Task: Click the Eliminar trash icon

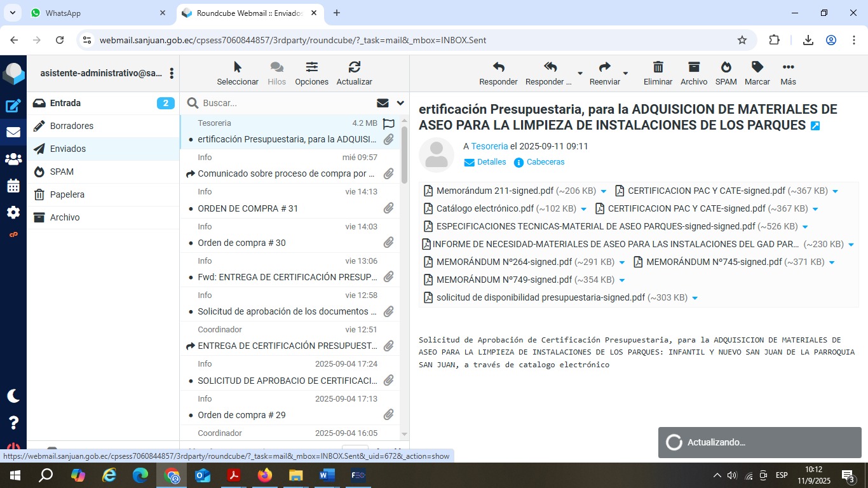Action: click(x=658, y=67)
